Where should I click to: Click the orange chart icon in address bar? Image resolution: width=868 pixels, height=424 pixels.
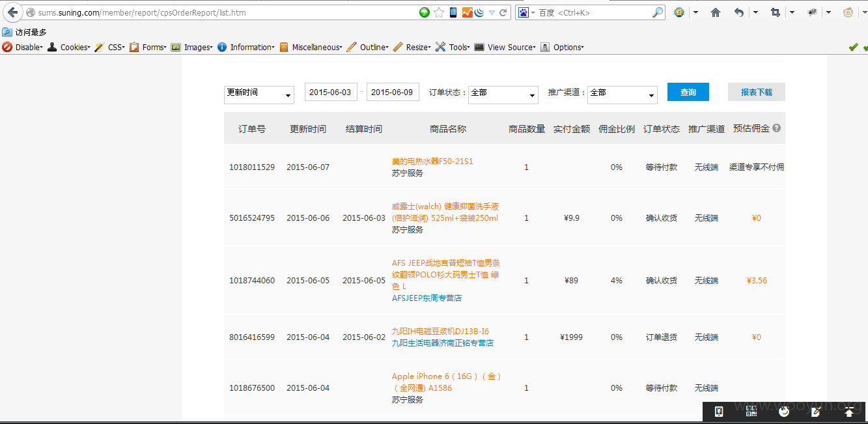tap(467, 12)
